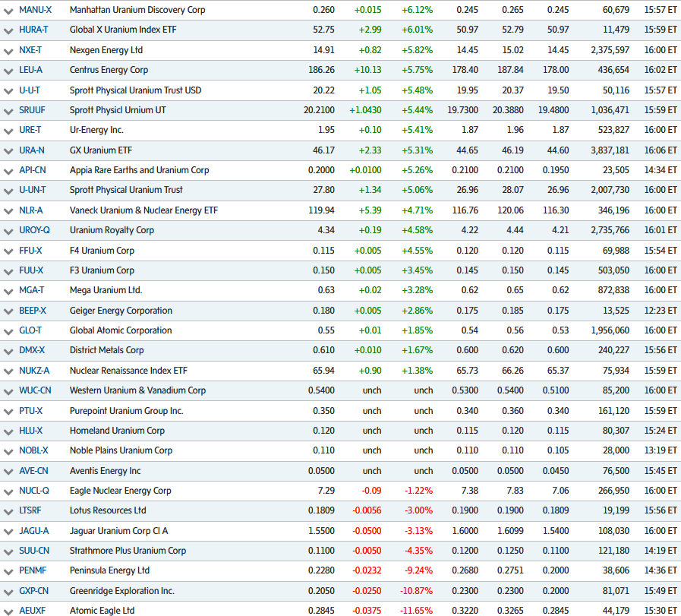This screenshot has height=616, width=681.
Task: Expand the LTSRF row chevron
Action: click(8, 511)
